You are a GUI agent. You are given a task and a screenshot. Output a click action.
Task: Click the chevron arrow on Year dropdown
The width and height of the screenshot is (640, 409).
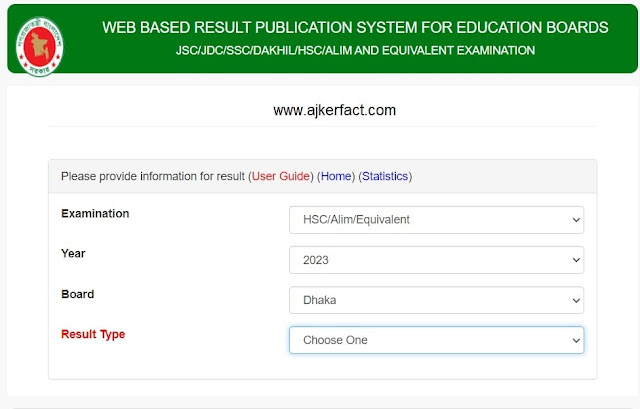click(575, 260)
